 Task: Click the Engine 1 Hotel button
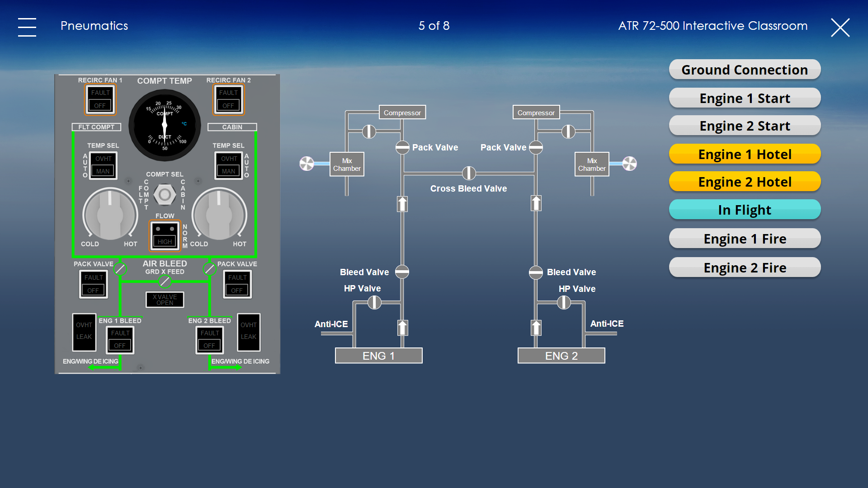[x=745, y=154]
